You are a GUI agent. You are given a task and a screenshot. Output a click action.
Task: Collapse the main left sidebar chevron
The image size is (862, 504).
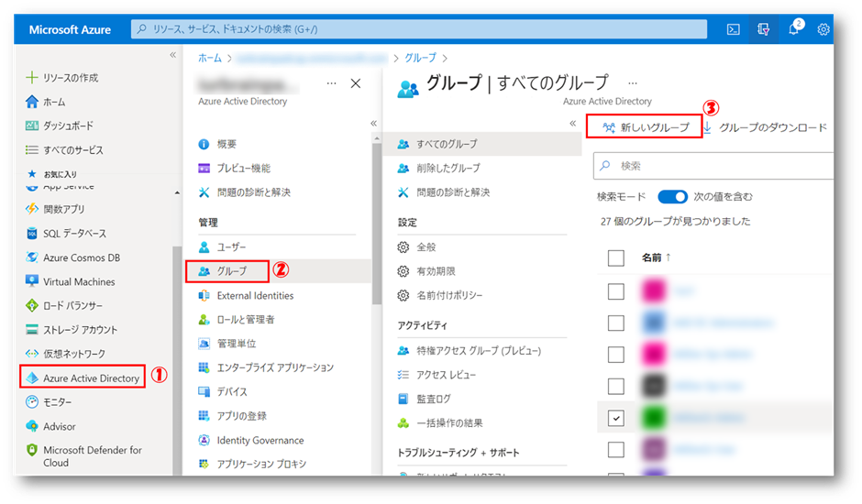click(x=172, y=55)
